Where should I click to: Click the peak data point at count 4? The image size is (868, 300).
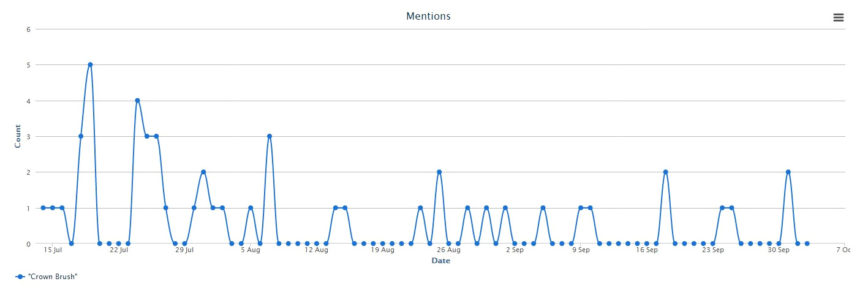tap(137, 101)
